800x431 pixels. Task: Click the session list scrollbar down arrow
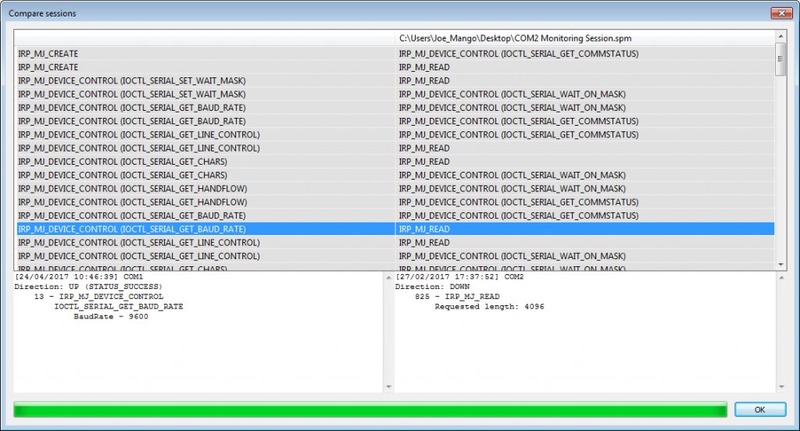(780, 264)
